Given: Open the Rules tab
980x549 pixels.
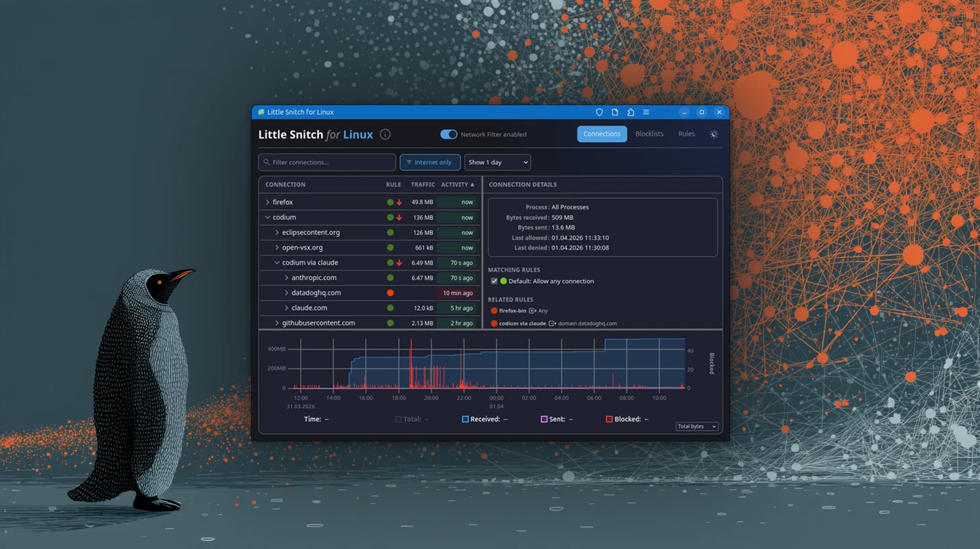Looking at the screenshot, I should (686, 134).
